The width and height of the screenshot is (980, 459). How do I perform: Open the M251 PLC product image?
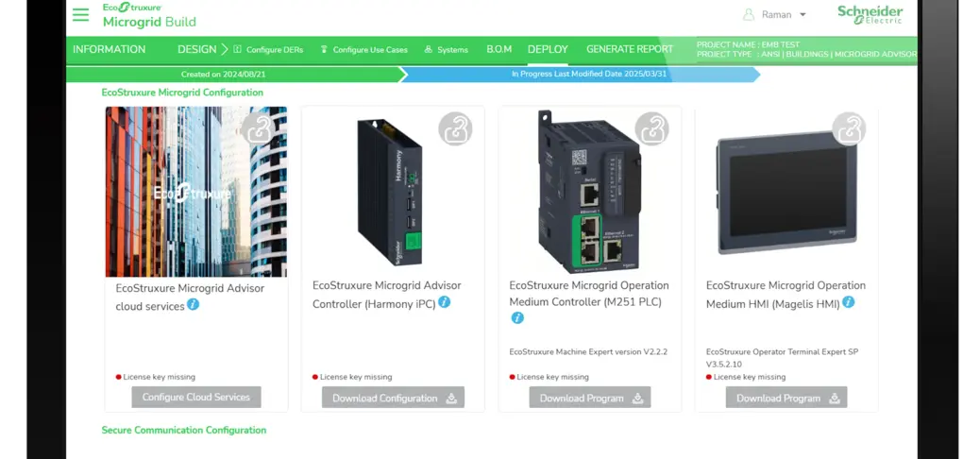588,192
